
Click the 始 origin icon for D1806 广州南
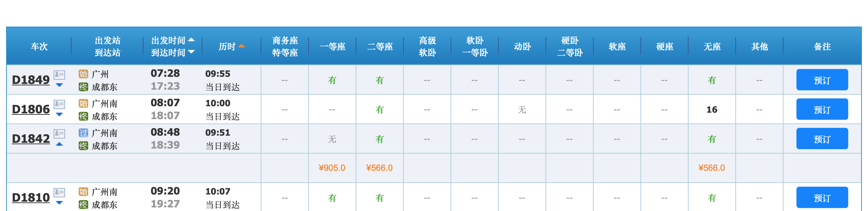pos(83,103)
